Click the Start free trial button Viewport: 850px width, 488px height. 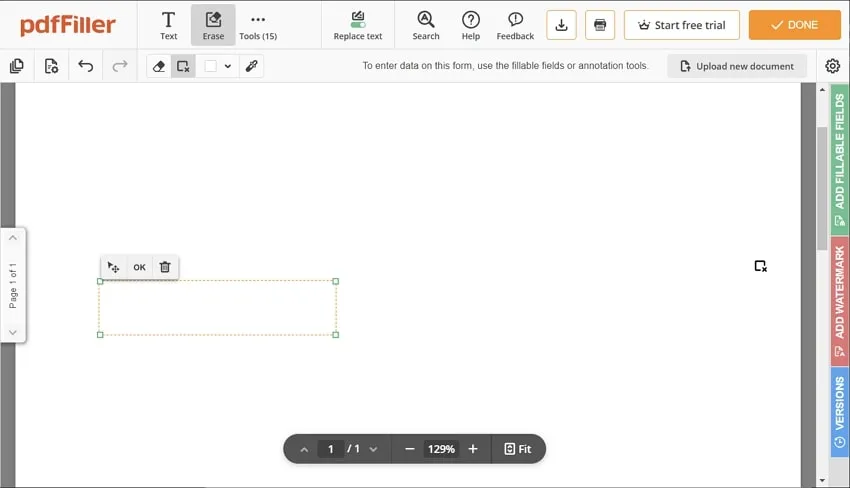681,25
